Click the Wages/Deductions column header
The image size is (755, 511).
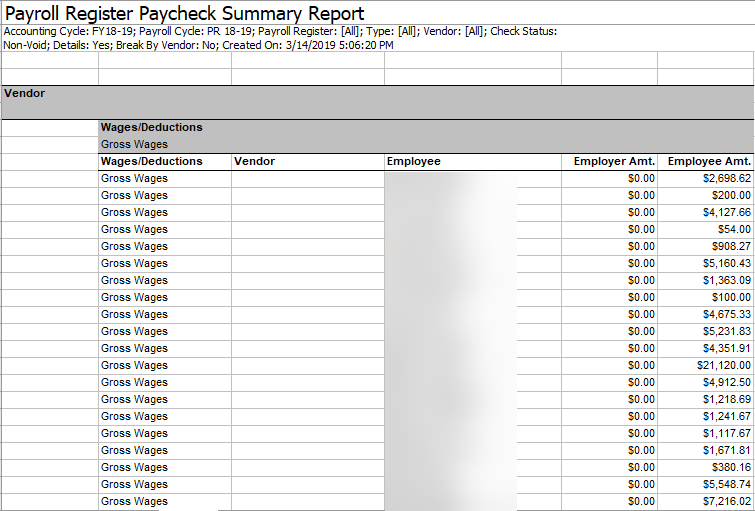click(152, 161)
